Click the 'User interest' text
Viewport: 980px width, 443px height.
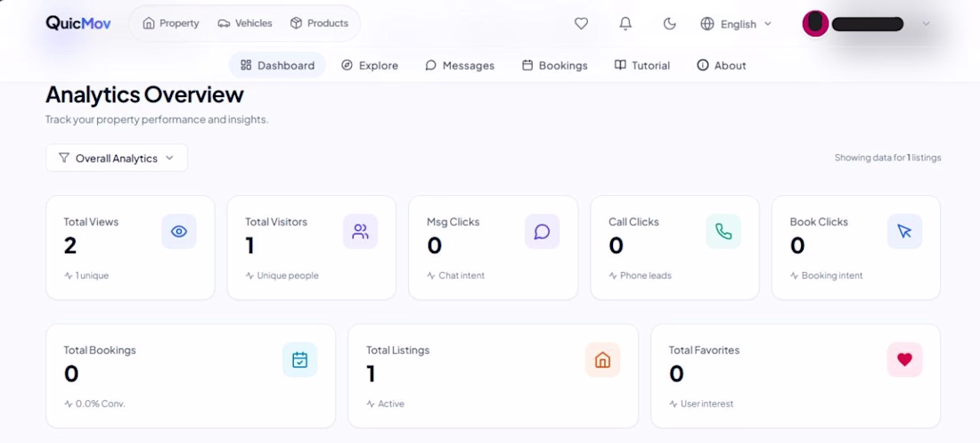pos(706,404)
